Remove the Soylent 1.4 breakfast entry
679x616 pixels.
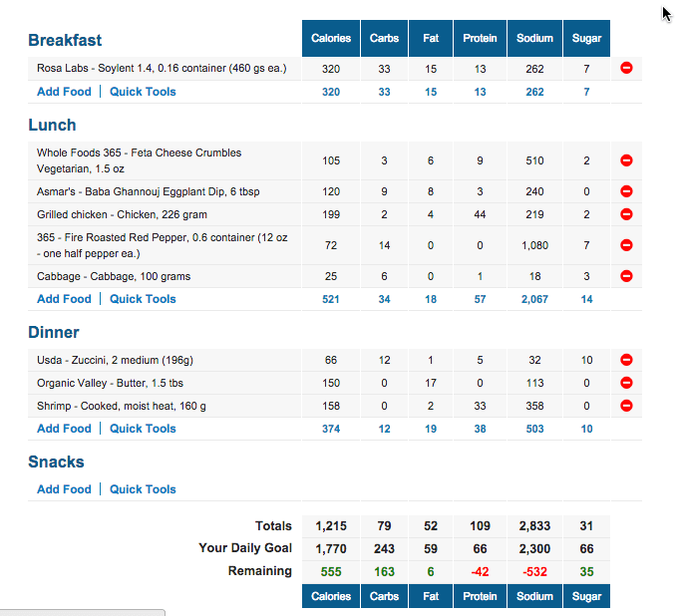coord(626,68)
